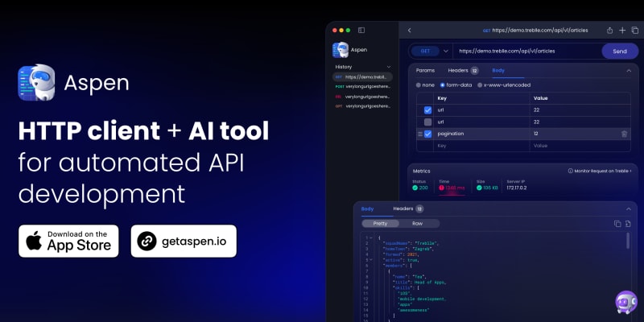Click the response body vertical scrollbar
This screenshot has width=644, height=322.
click(x=629, y=242)
